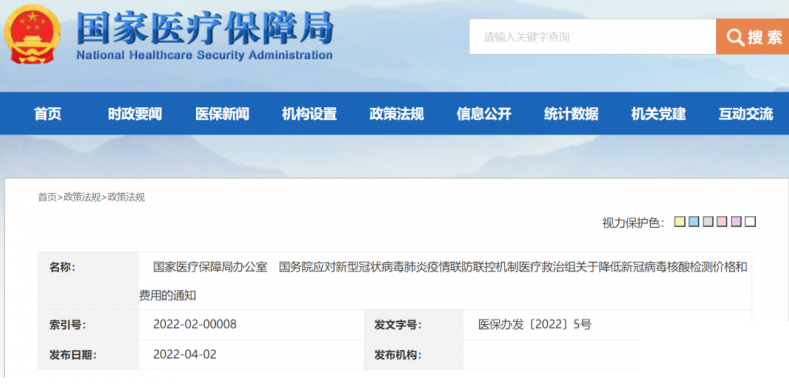Screen dimensions: 789x385
Task: Click the 发布日期 field label
Action: 72,355
